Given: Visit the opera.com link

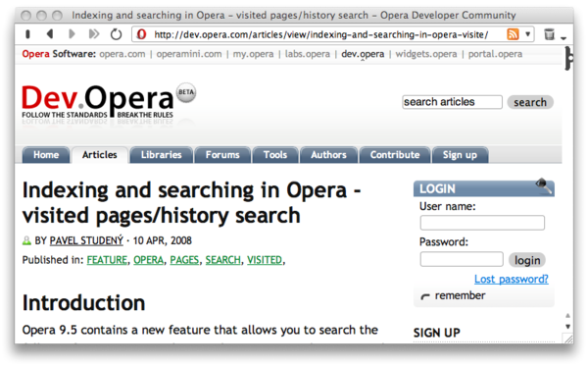Looking at the screenshot, I should point(122,54).
